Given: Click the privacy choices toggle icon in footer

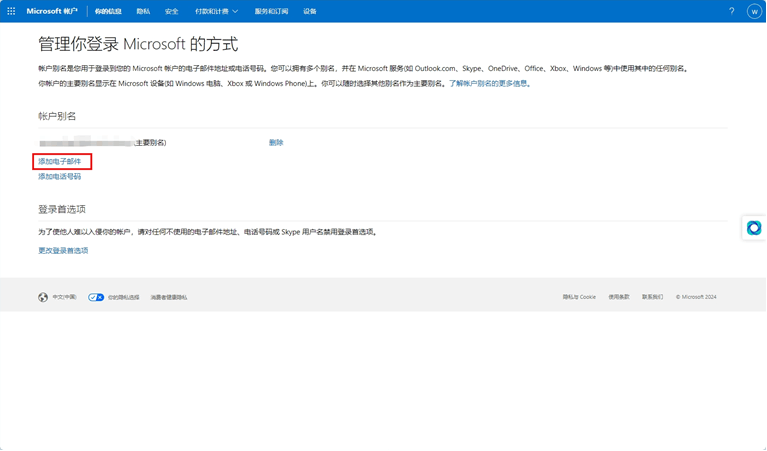Looking at the screenshot, I should [x=96, y=297].
